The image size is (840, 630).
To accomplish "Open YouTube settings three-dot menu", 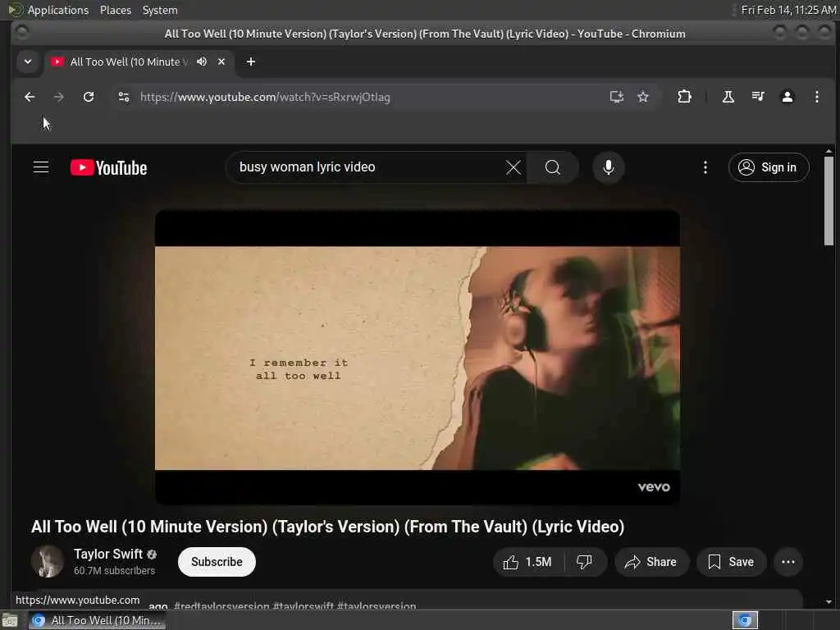I will 705,167.
